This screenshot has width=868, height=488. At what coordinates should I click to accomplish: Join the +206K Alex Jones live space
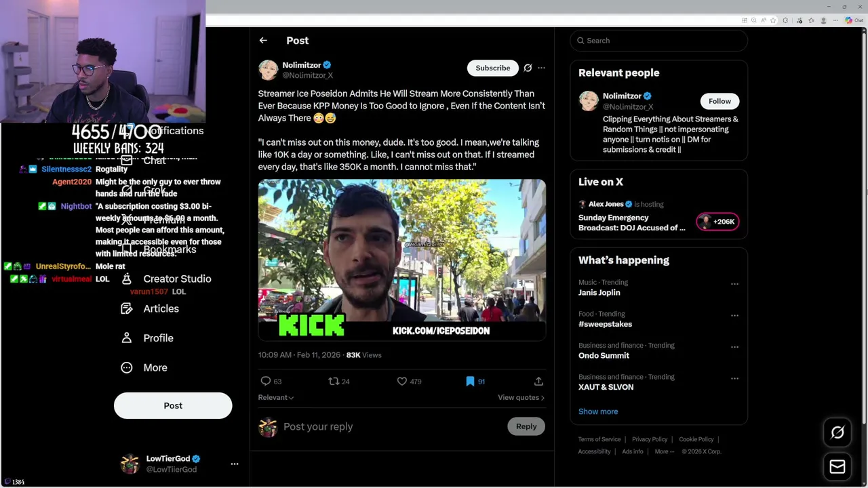717,222
